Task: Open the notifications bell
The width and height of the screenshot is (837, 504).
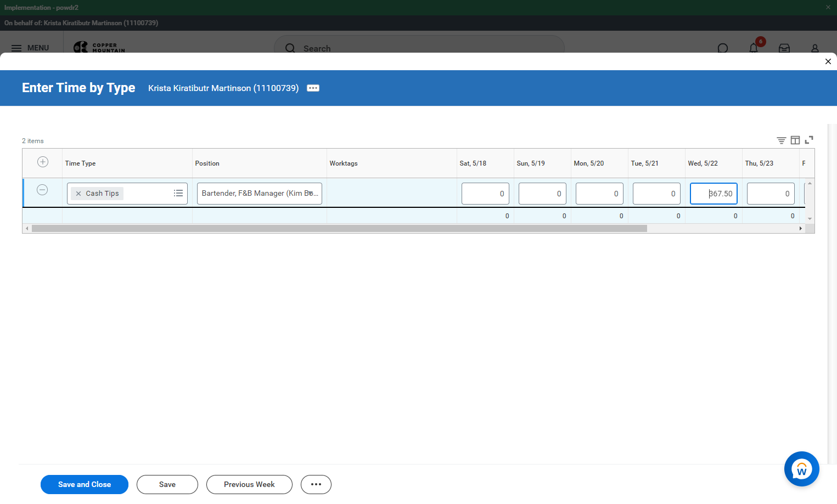Action: coord(754,48)
